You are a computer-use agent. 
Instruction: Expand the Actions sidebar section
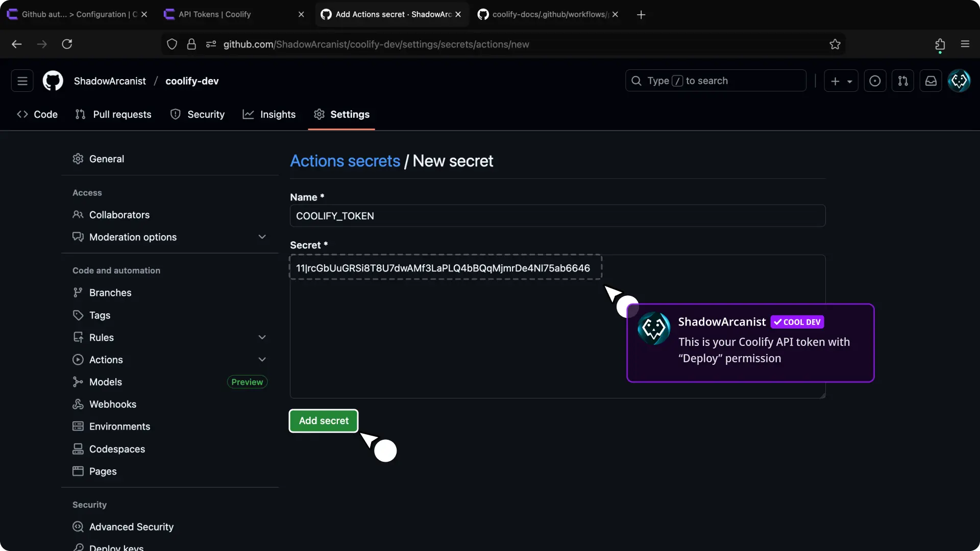click(x=262, y=360)
